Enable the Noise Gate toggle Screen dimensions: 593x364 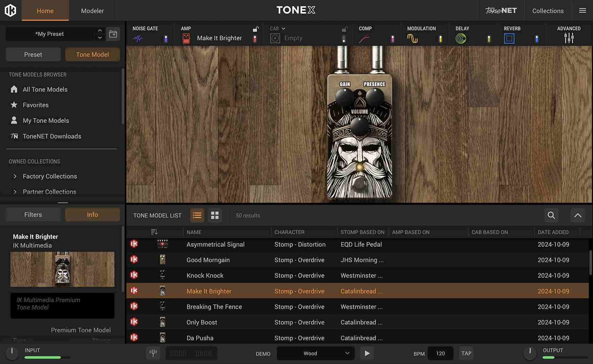[166, 39]
